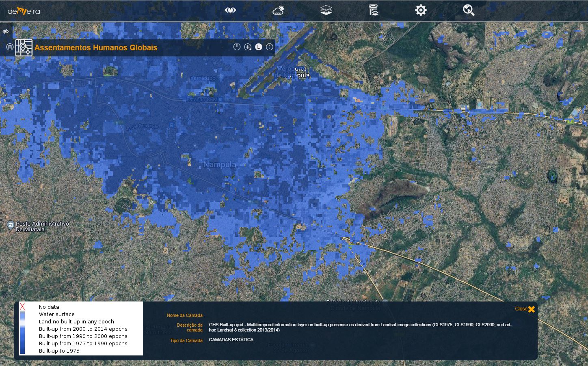Click the map-pin layer thumbnail icon
This screenshot has width=588, height=366.
coord(24,47)
